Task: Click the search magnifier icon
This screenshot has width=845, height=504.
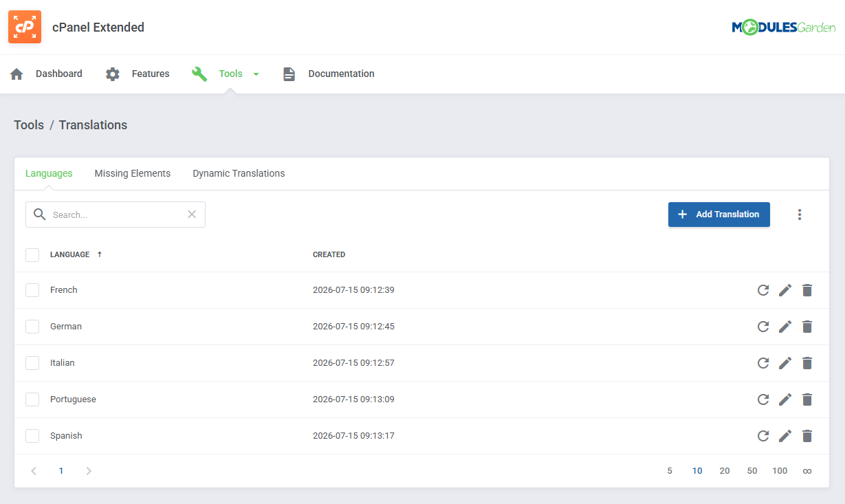Action: 40,215
